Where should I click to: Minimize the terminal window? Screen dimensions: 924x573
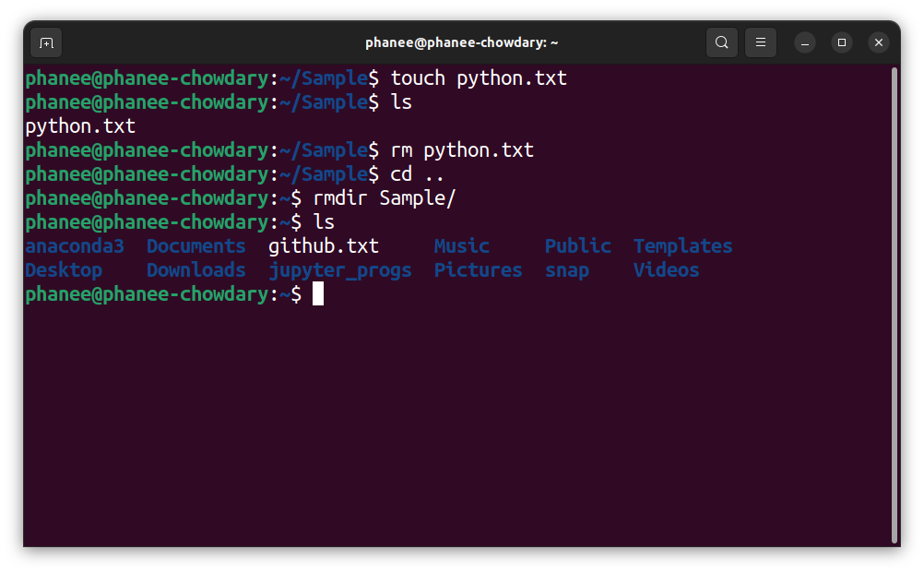pos(805,42)
